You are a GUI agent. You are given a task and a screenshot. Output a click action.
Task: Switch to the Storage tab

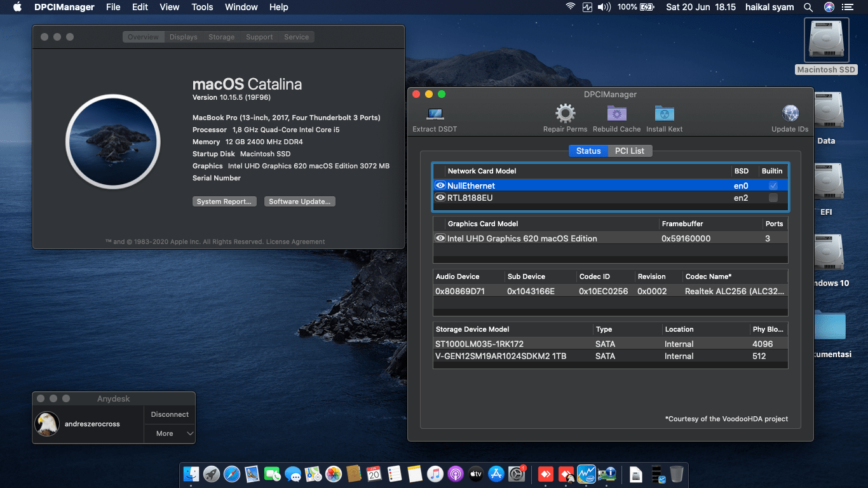point(222,37)
